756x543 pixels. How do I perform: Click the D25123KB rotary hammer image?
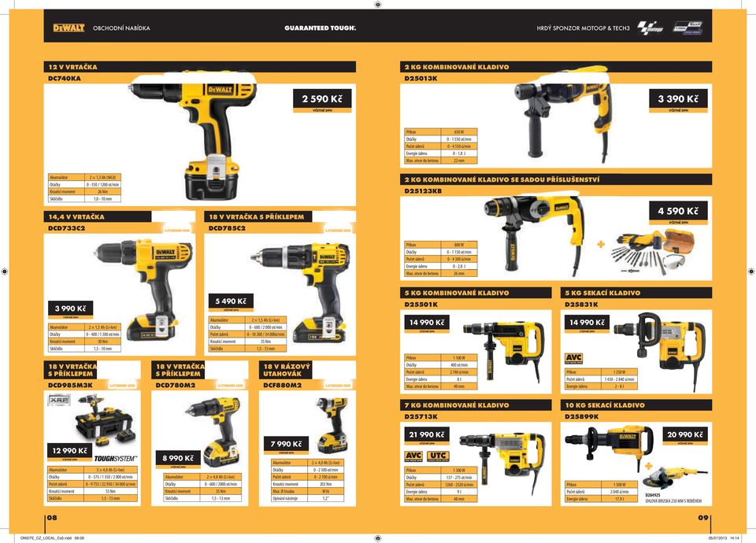pyautogui.click(x=534, y=233)
